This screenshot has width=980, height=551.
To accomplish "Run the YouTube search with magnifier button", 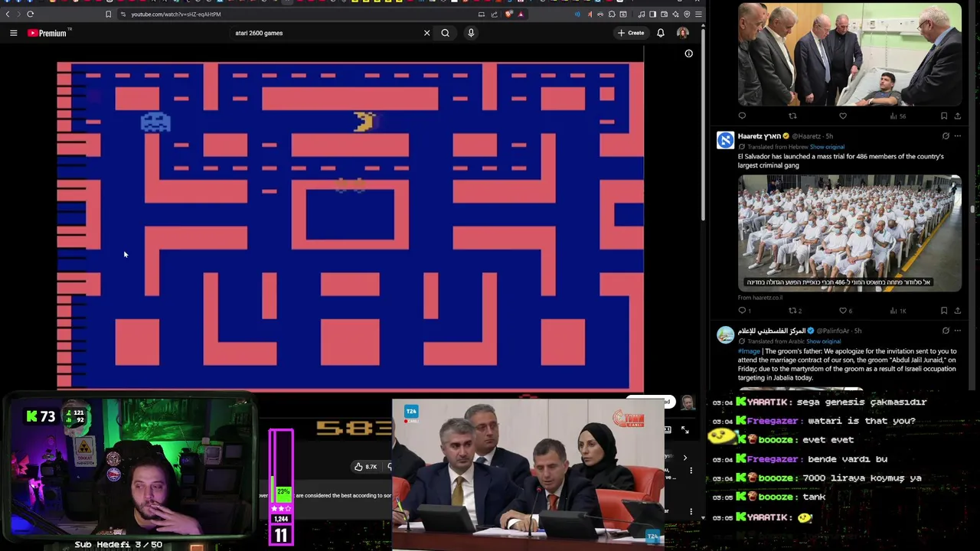I will (x=445, y=33).
